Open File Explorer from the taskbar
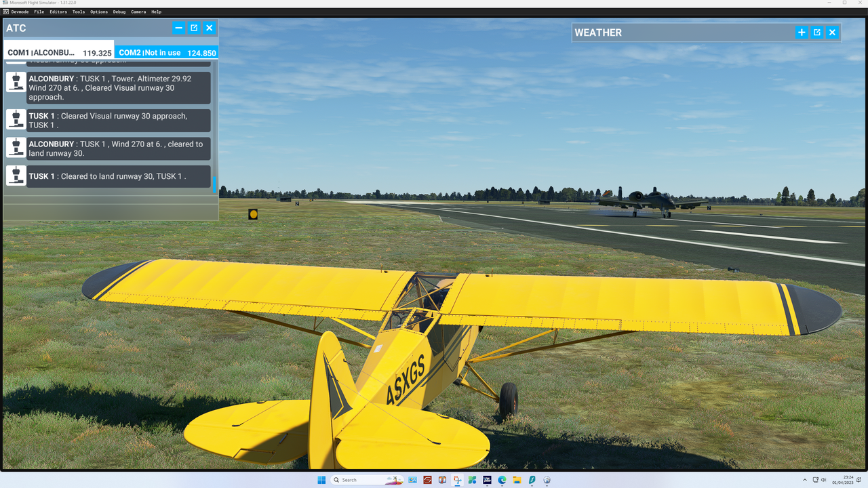The height and width of the screenshot is (488, 868). coord(517,480)
